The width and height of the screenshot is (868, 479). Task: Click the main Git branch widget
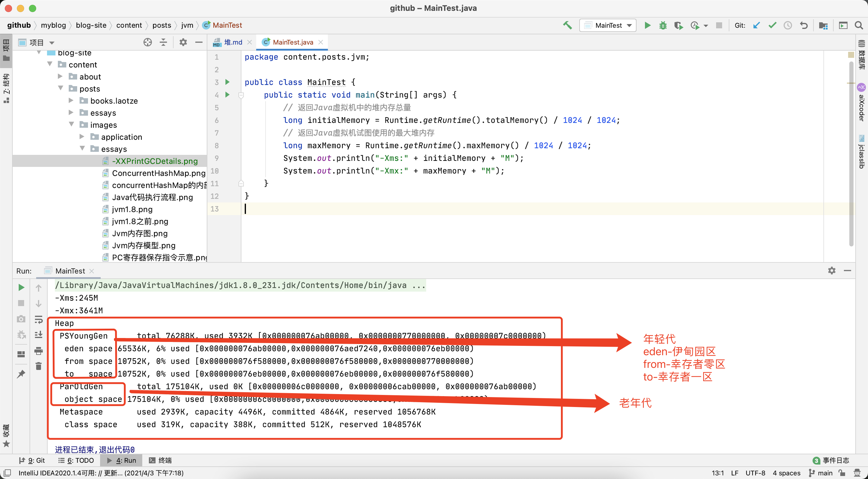(821, 473)
